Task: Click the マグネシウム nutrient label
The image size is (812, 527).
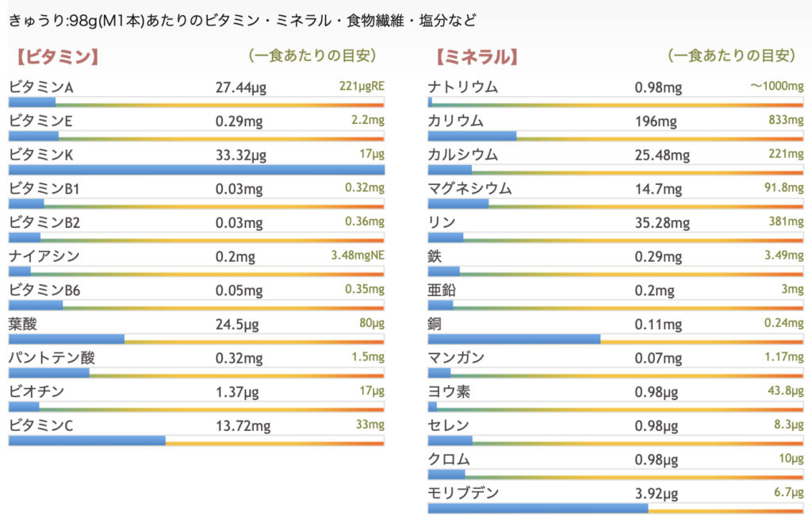Action: coord(469,189)
